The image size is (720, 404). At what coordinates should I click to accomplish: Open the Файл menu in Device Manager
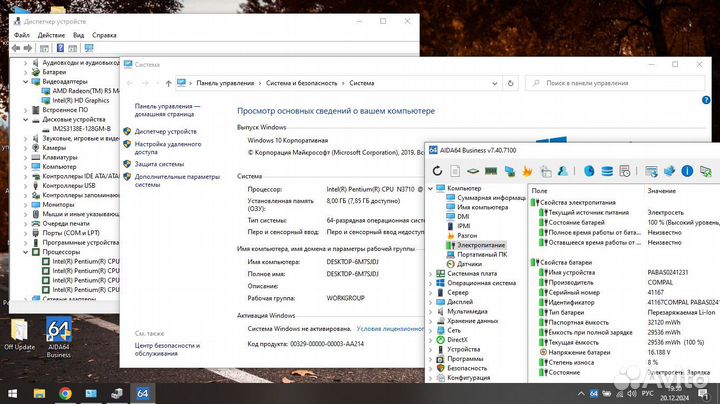coord(22,35)
